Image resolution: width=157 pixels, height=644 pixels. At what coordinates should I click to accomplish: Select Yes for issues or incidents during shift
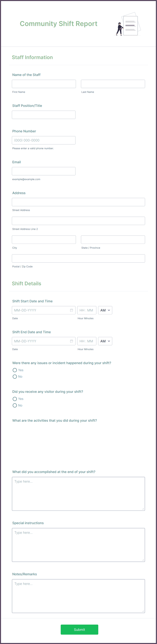click(15, 370)
